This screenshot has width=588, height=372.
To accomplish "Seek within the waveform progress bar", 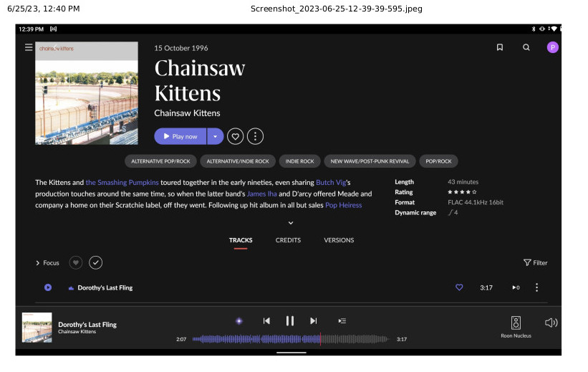I will pyautogui.click(x=290, y=339).
